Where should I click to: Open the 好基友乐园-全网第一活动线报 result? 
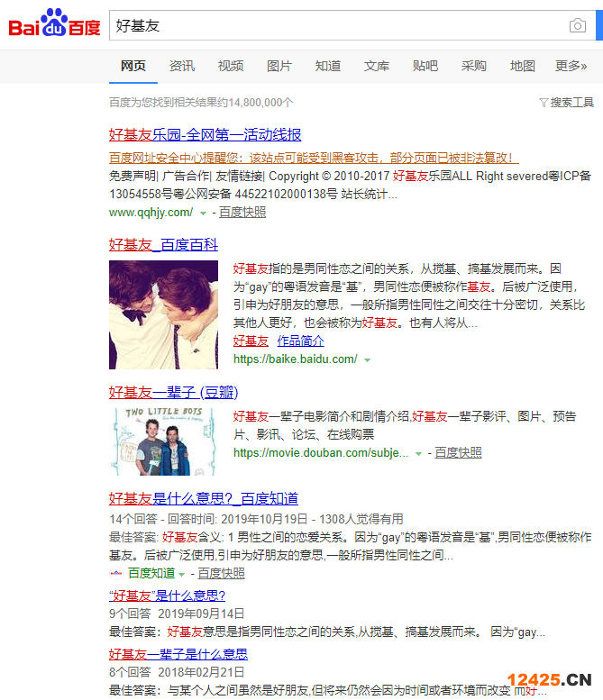[205, 134]
